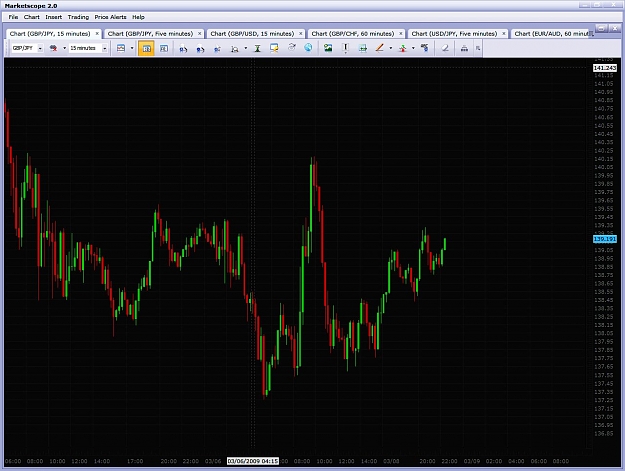
Task: Expand the arrow marker dropdown
Action: click(413, 48)
